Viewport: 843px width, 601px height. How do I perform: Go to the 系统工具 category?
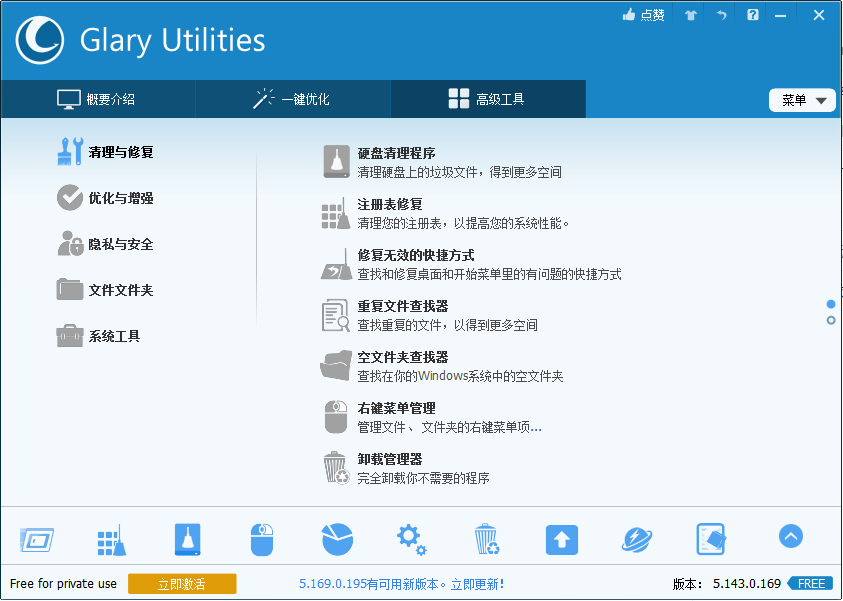(98, 337)
